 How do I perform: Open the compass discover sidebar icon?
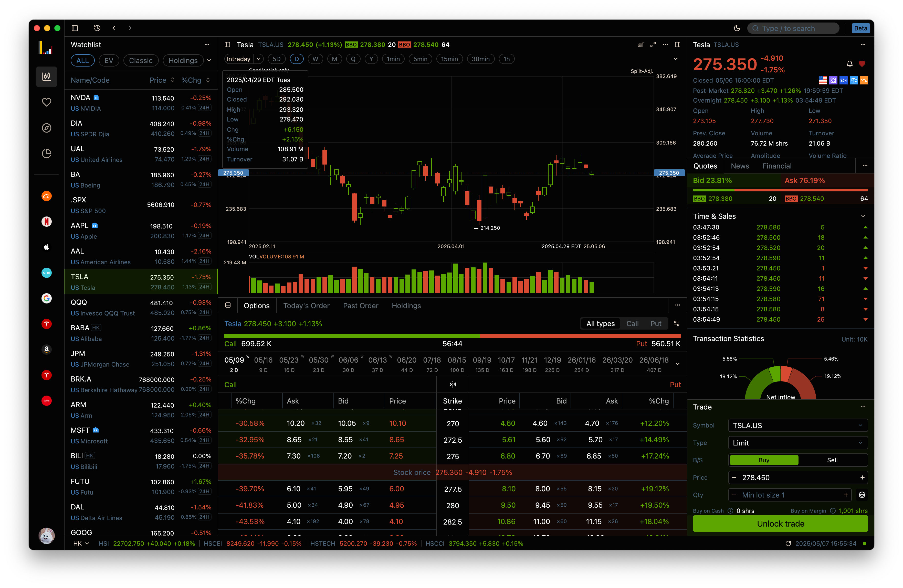[x=46, y=128]
